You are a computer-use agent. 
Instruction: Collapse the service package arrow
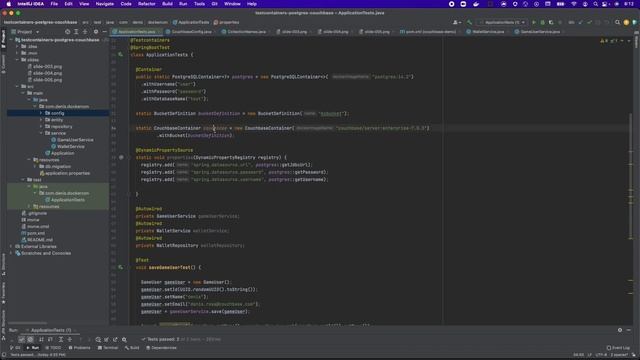click(x=41, y=133)
